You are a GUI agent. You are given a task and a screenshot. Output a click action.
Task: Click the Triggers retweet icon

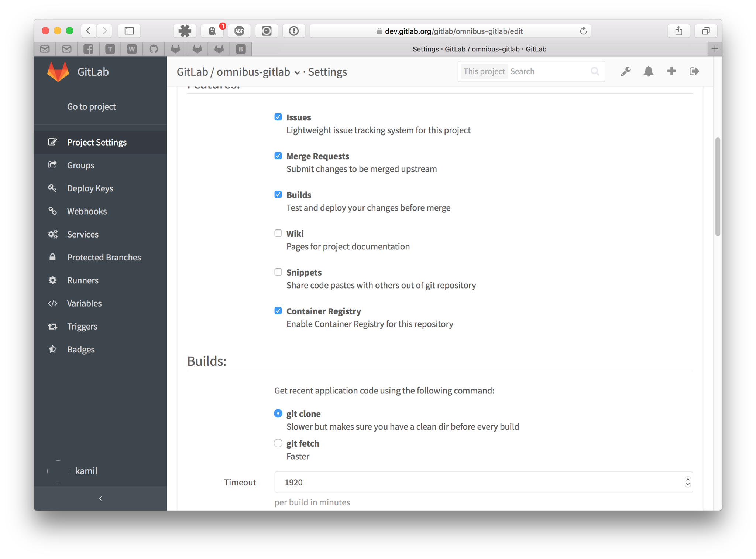pos(53,326)
